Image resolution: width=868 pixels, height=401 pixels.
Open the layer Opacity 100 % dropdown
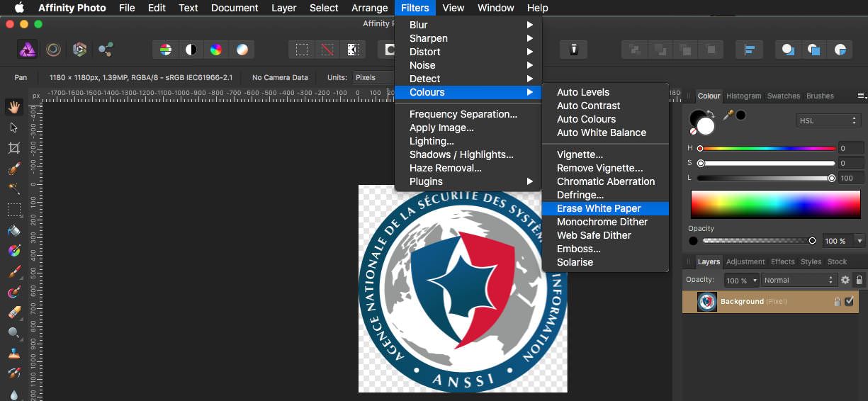tap(741, 281)
